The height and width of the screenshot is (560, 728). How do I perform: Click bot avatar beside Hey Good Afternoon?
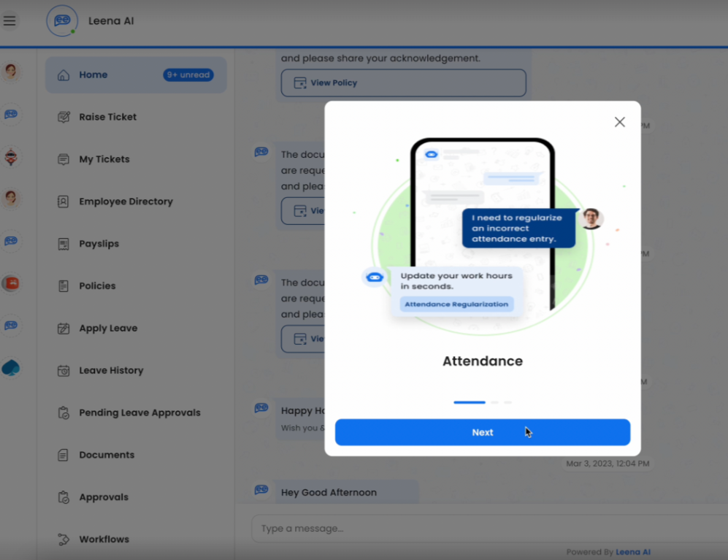pos(261,489)
